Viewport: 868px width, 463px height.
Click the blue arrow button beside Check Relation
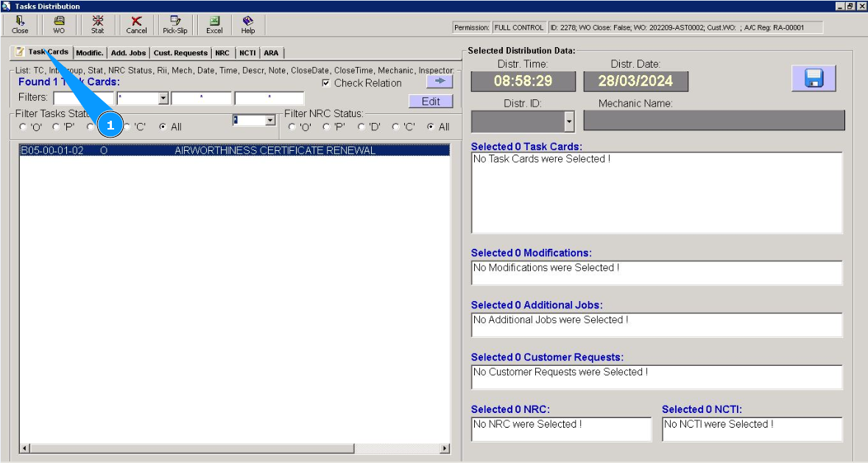(x=440, y=81)
